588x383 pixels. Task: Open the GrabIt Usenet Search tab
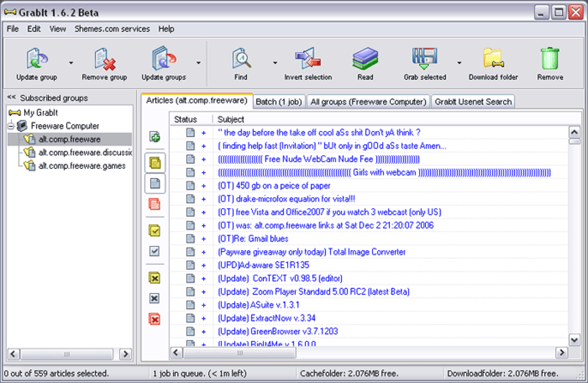pyautogui.click(x=473, y=102)
